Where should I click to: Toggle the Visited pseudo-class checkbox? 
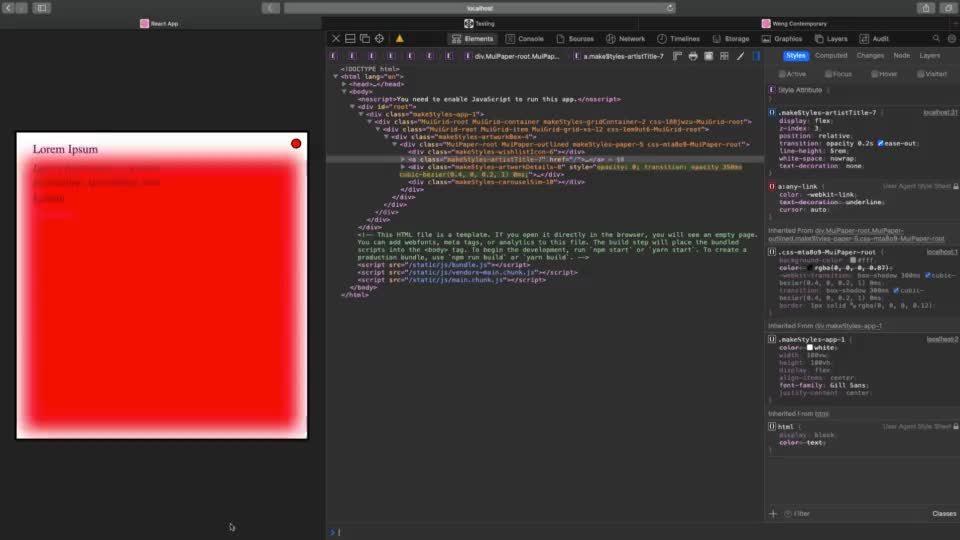click(x=920, y=74)
